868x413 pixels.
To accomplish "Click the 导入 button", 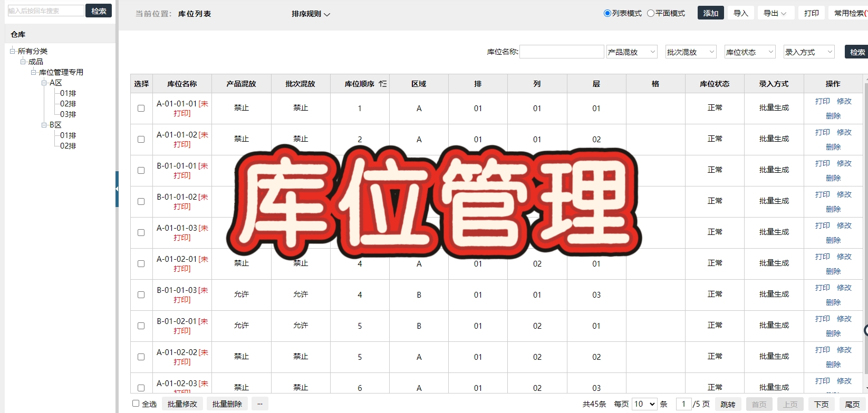I will pyautogui.click(x=740, y=13).
